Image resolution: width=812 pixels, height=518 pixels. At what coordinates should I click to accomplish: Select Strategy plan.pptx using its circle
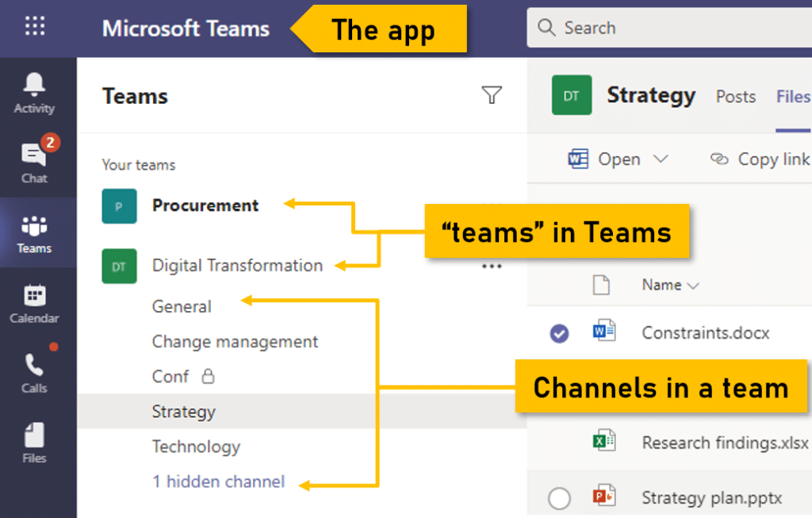[x=559, y=498]
